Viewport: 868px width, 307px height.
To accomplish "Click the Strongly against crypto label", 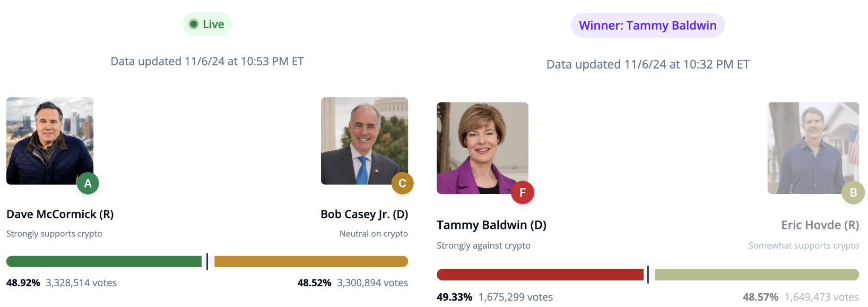I will click(x=483, y=245).
